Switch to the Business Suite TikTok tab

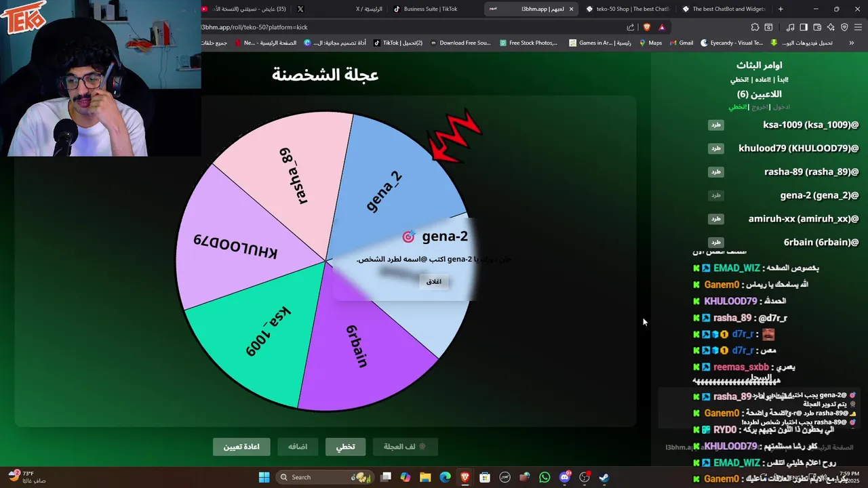click(x=430, y=9)
